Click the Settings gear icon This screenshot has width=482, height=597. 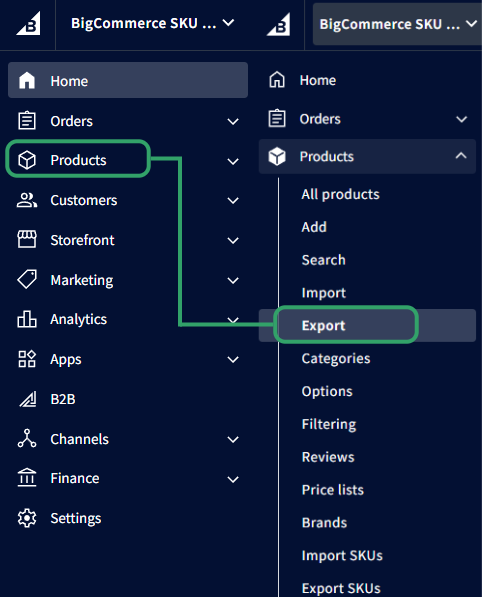27,518
